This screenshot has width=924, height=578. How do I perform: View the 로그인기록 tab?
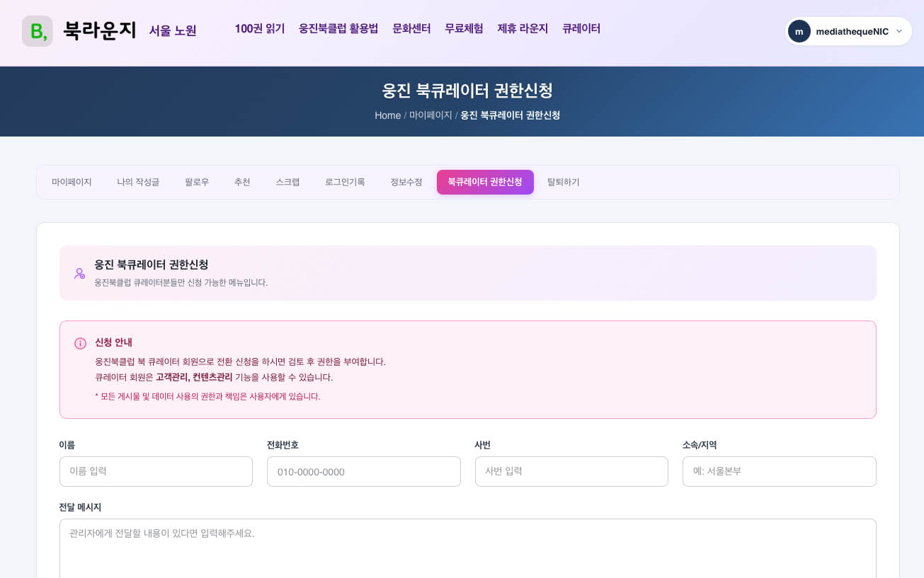click(x=345, y=182)
